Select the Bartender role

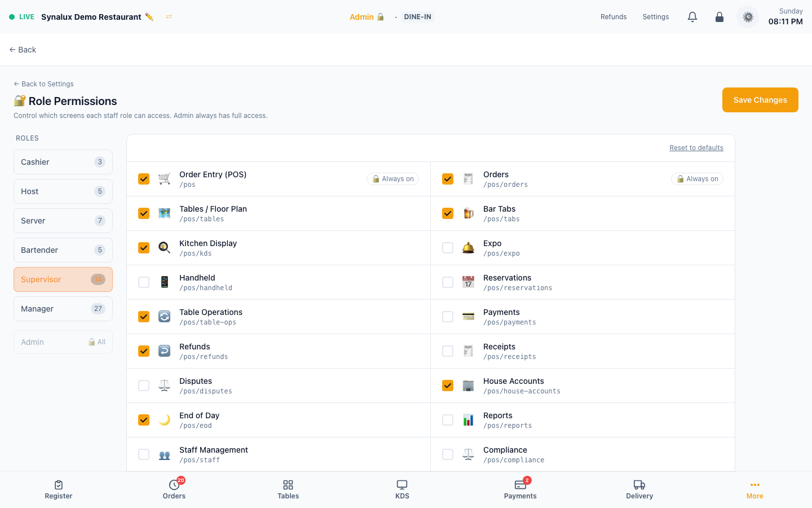(x=63, y=250)
